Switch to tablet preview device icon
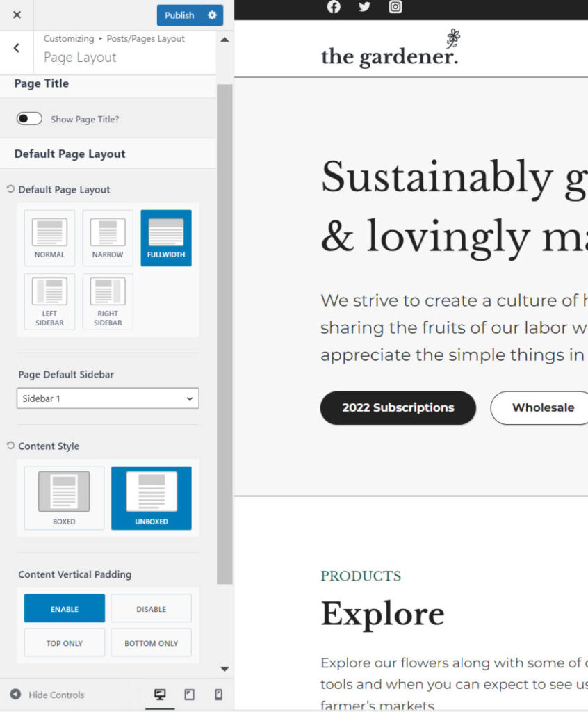 click(189, 695)
